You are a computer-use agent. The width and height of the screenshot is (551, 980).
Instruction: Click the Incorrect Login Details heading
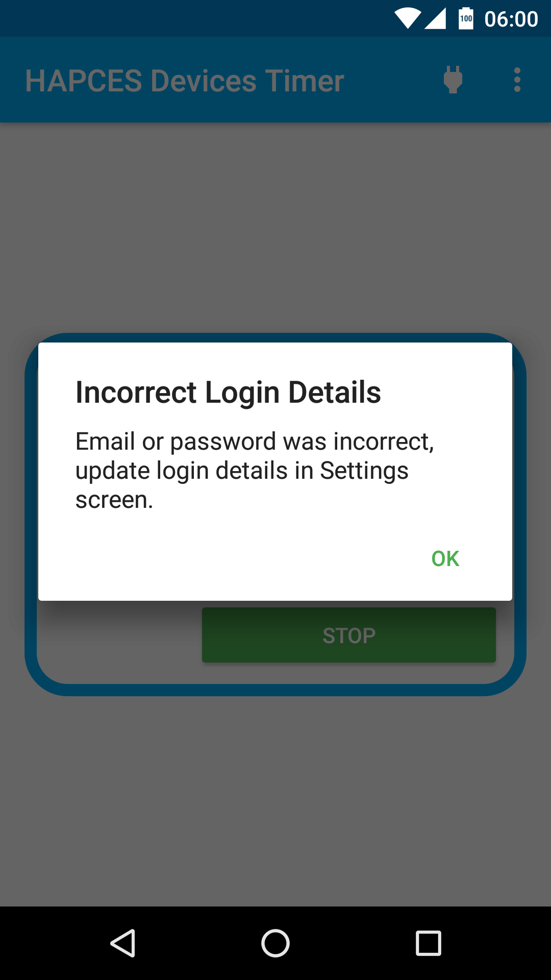click(228, 393)
